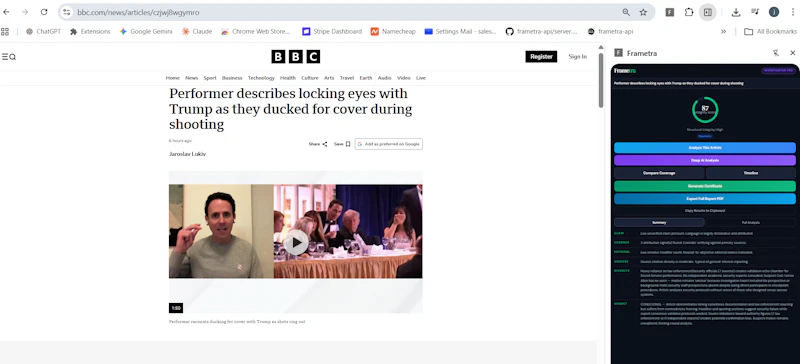Click the Compare Coverage button

click(x=659, y=173)
